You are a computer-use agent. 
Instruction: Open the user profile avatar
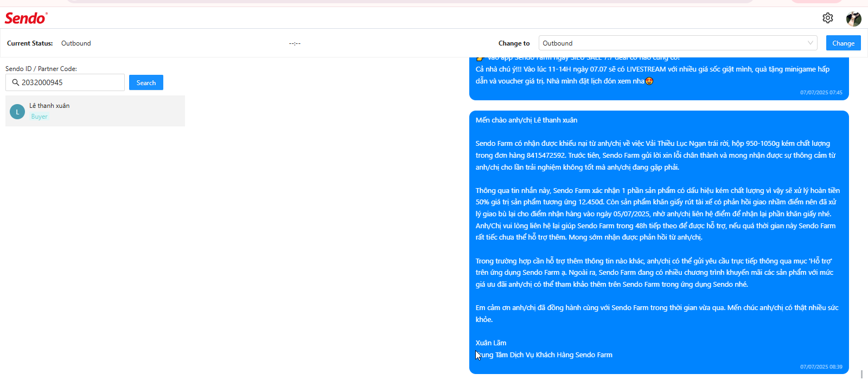[x=854, y=18]
